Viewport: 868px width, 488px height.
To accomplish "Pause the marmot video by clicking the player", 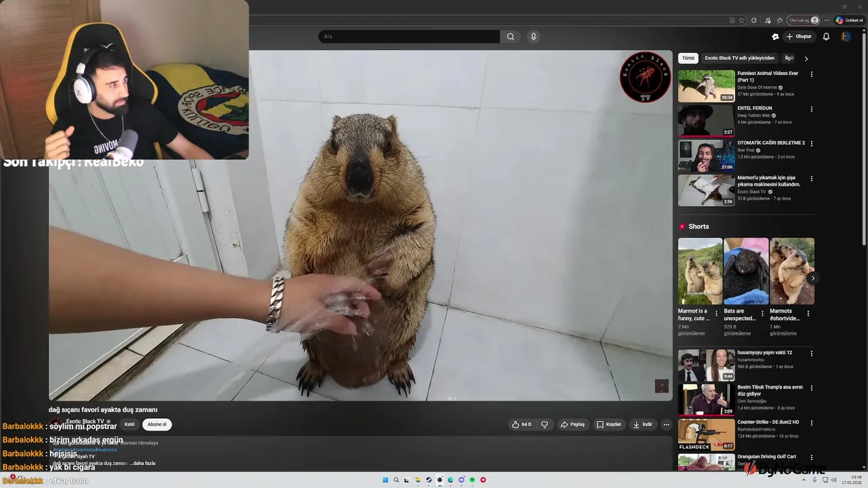I will point(360,226).
